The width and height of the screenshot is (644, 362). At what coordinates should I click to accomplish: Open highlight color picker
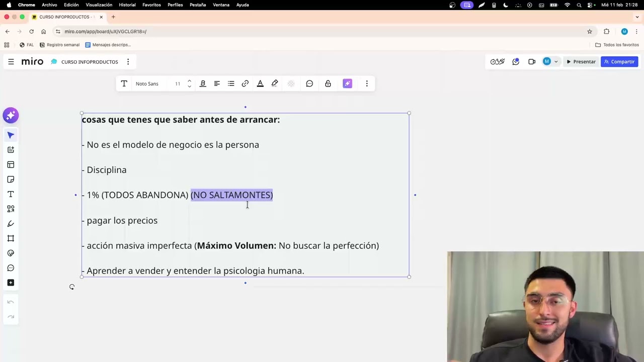click(x=275, y=83)
